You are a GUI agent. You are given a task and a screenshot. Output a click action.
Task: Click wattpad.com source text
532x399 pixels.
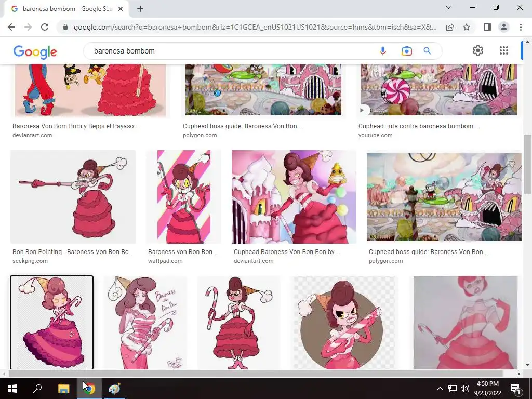(x=165, y=261)
